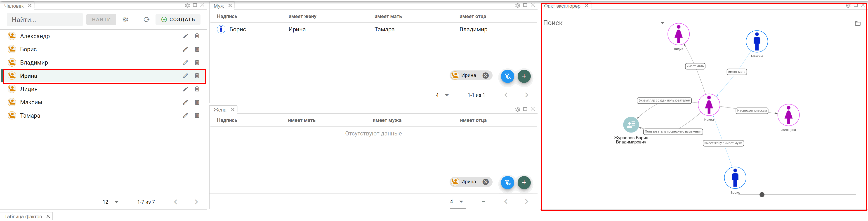This screenshot has width=868, height=221.
Task: Switch to the Муж tab
Action: [219, 6]
